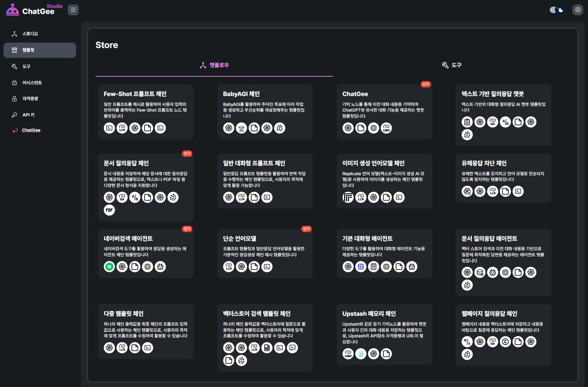Open the BabyAGI 체인 template card

pyautogui.click(x=265, y=112)
